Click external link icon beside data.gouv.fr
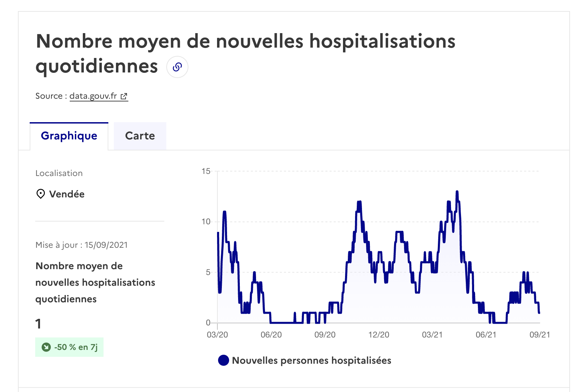The width and height of the screenshot is (579, 392). 124,96
